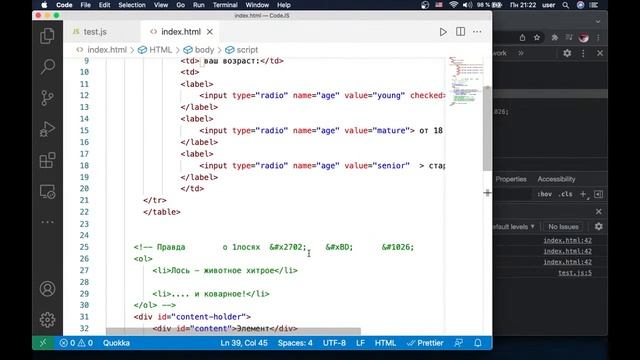Image resolution: width=640 pixels, height=360 pixels.
Task: Go to line via Ln 39, Col 45
Action: (244, 343)
